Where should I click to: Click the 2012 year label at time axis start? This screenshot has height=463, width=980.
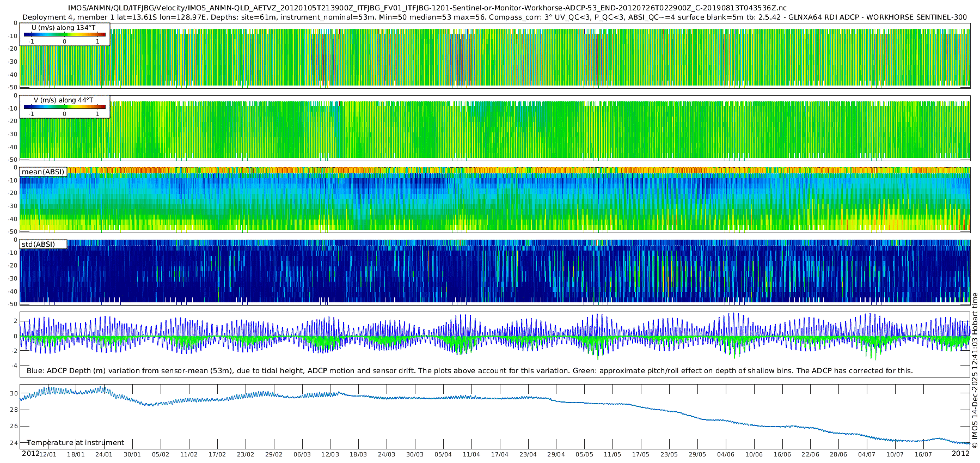coord(30,454)
